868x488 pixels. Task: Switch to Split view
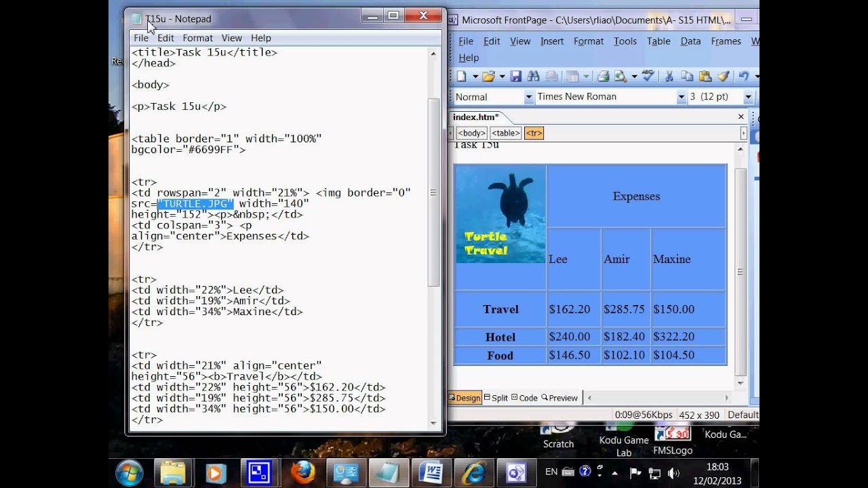point(496,398)
